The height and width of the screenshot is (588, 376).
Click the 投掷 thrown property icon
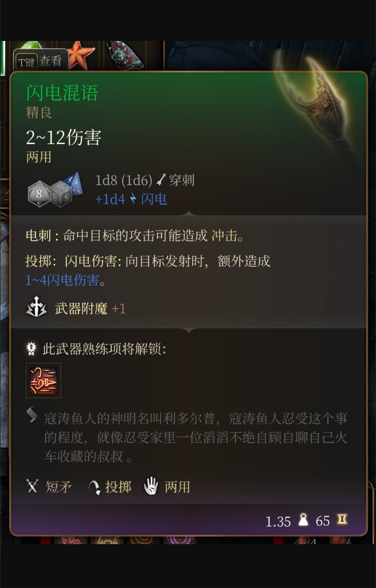coord(94,487)
